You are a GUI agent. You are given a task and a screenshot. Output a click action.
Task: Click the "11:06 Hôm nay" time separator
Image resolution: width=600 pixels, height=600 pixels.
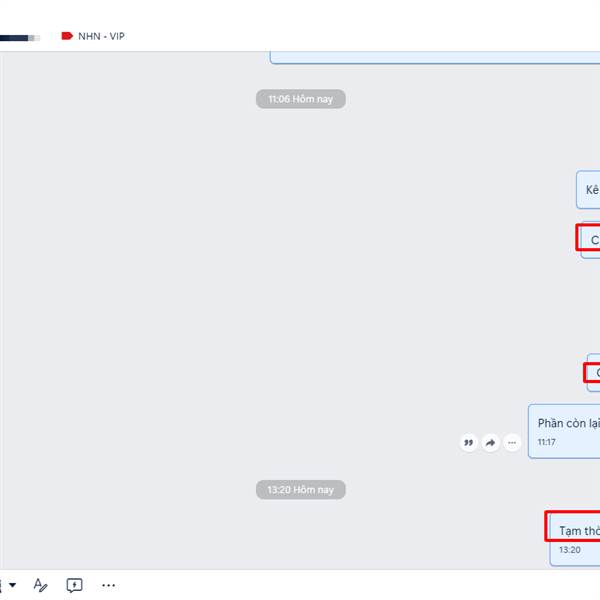(x=301, y=99)
